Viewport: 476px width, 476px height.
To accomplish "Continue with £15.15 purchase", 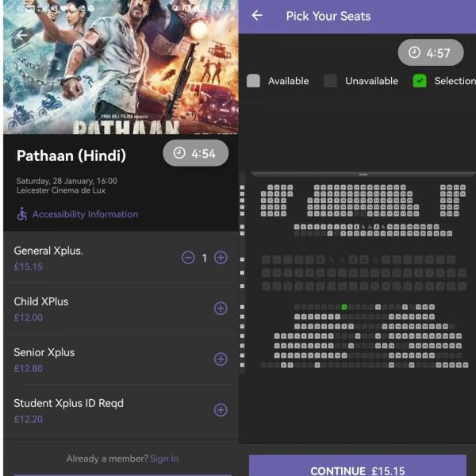I will pos(358,466).
